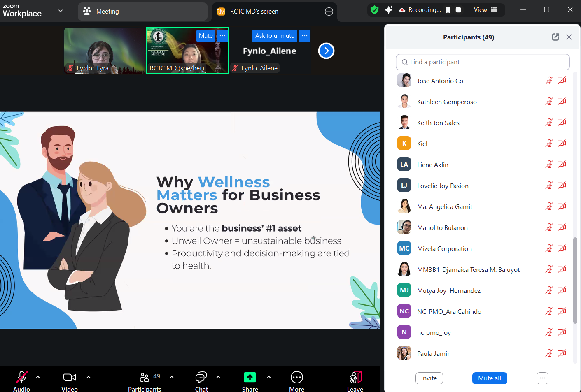Pause the active recording
Image resolution: width=581 pixels, height=392 pixels.
[x=448, y=9]
